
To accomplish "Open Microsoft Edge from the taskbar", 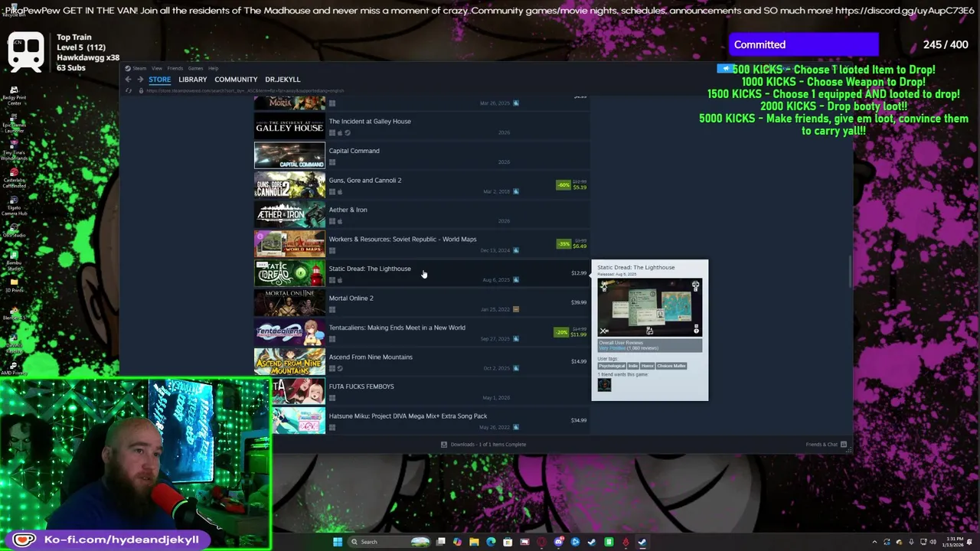I will tap(491, 542).
